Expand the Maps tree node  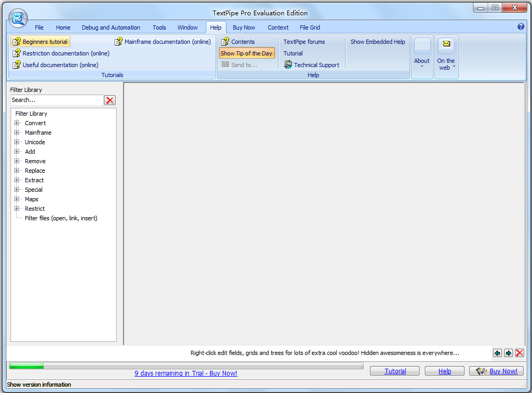click(16, 199)
